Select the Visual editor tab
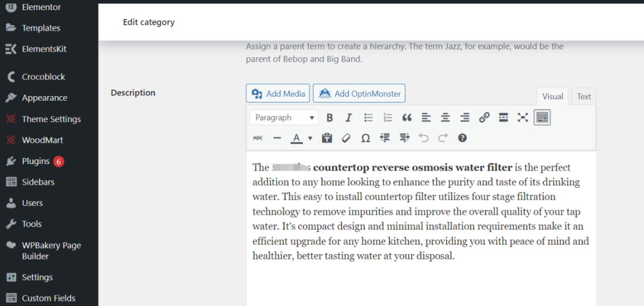 click(552, 97)
